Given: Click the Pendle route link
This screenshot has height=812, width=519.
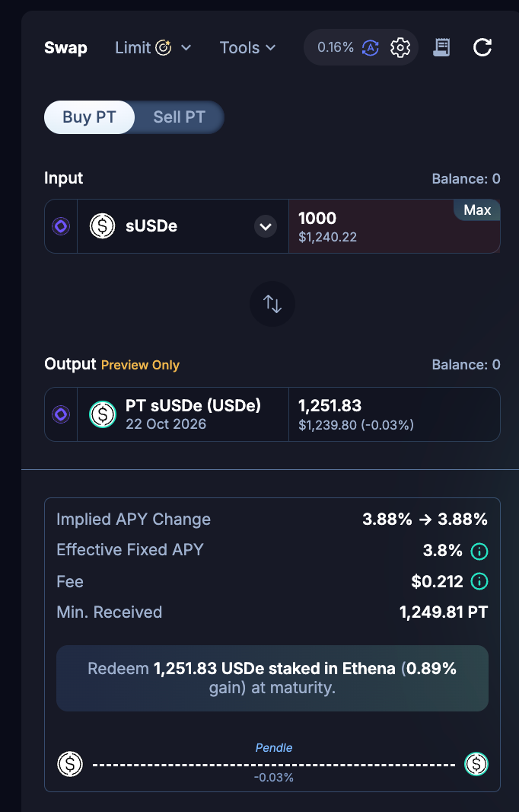Looking at the screenshot, I should point(274,748).
